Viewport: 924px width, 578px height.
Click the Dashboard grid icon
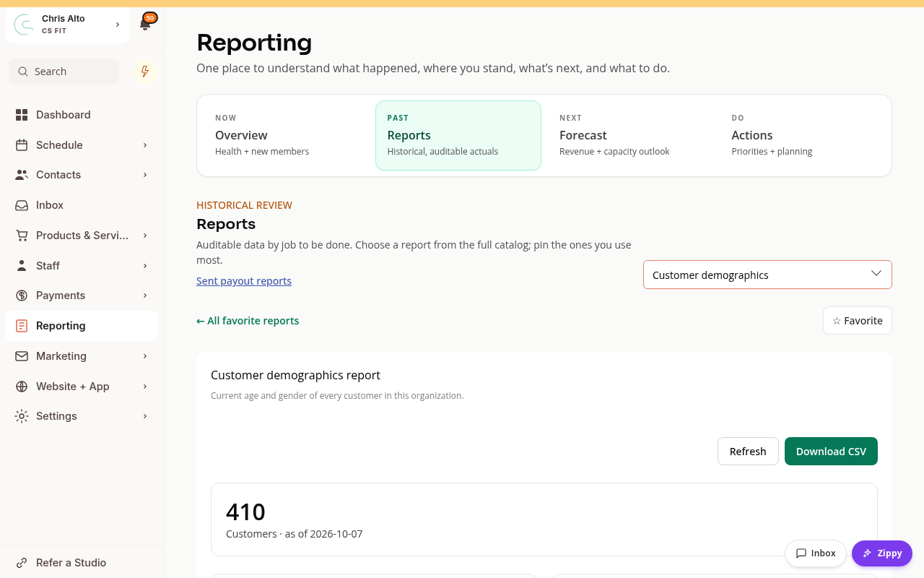(22, 115)
